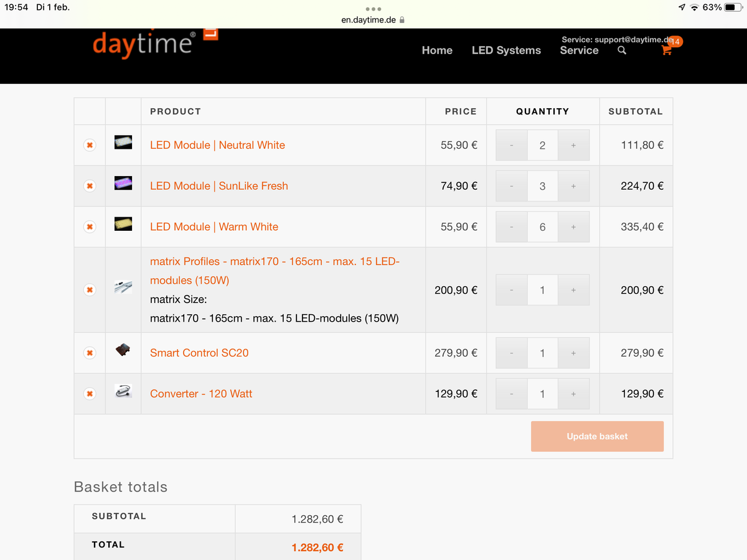Decrease matrix Profiles quantity with minus

(x=512, y=290)
